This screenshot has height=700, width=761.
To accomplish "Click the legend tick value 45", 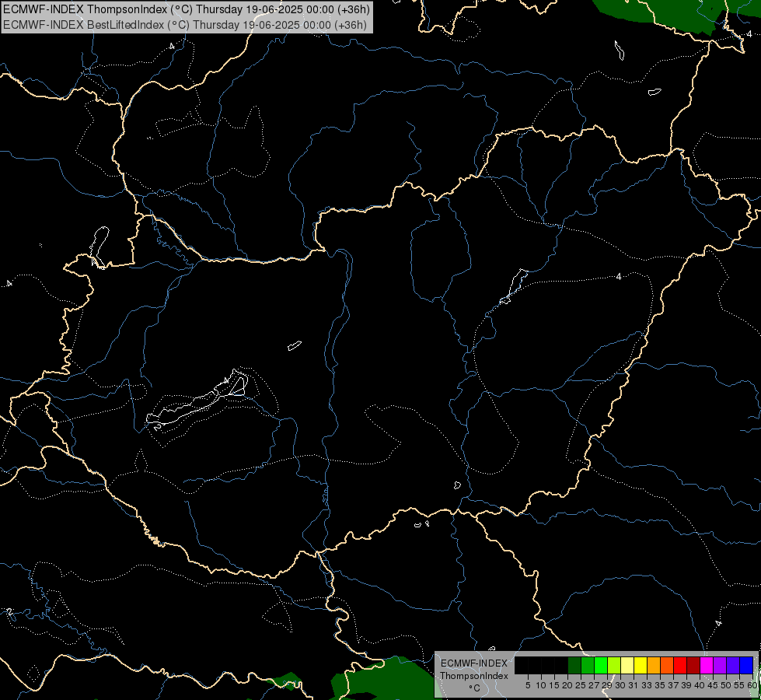I will 713,685.
